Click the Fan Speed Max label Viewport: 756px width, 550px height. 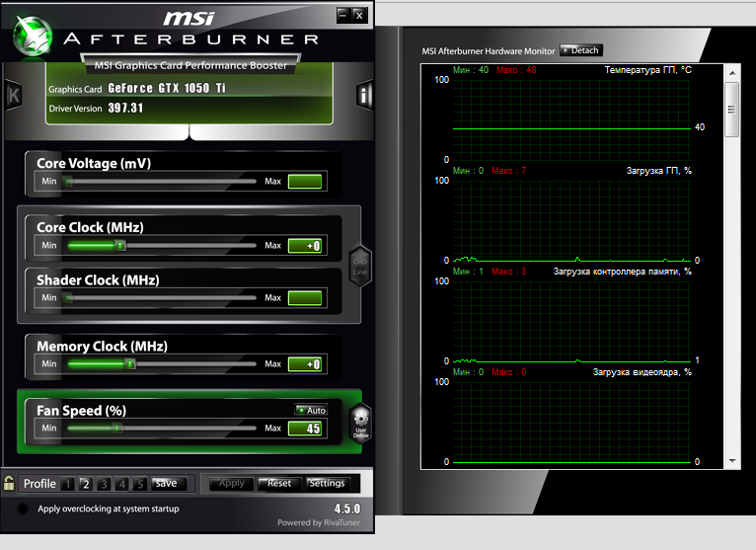tap(273, 428)
